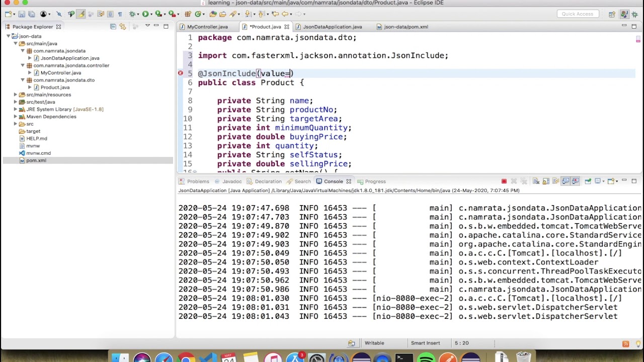Click the error marker on line 5
This screenshot has height=362, width=644.
pos(180,73)
